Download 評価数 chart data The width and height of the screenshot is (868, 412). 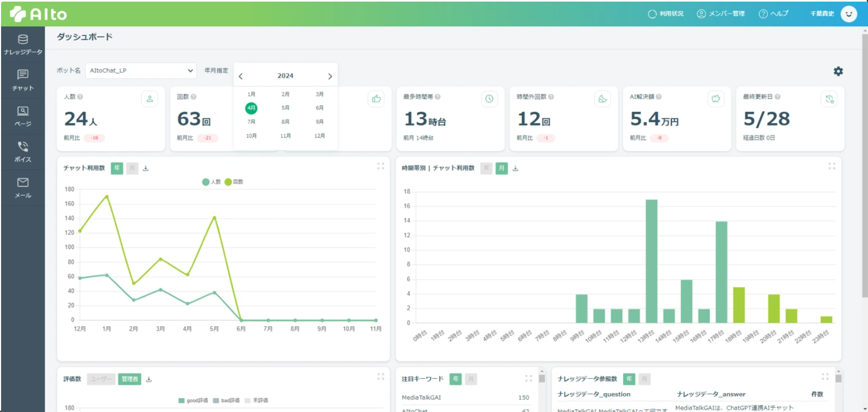click(x=149, y=379)
